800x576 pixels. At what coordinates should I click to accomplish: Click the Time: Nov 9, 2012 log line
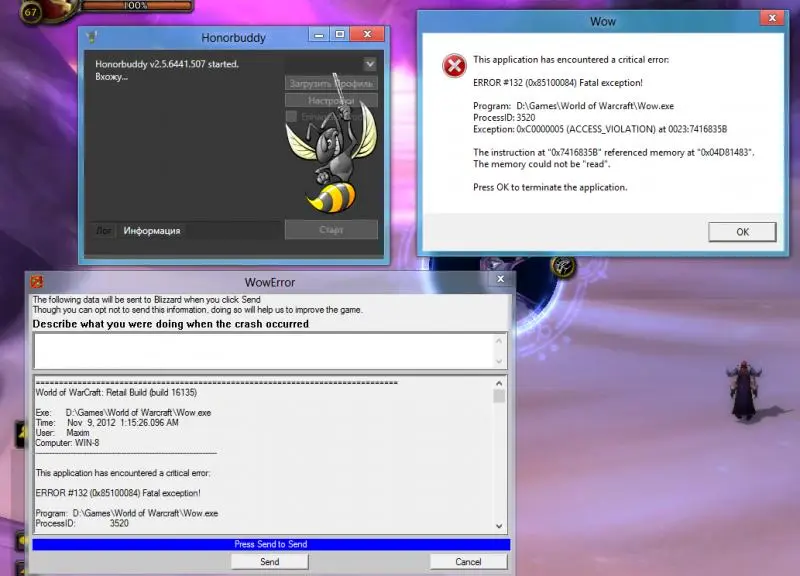[107, 422]
